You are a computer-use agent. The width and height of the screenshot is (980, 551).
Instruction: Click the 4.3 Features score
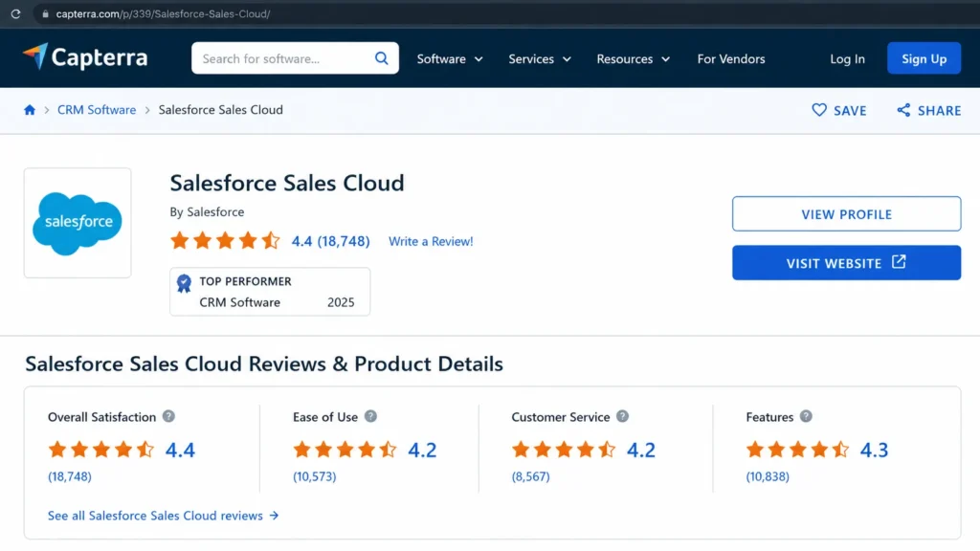tap(874, 450)
